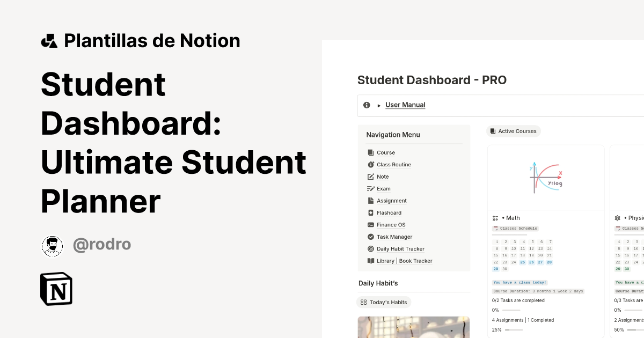
Task: Click the Class Routine clock icon
Action: [370, 164]
